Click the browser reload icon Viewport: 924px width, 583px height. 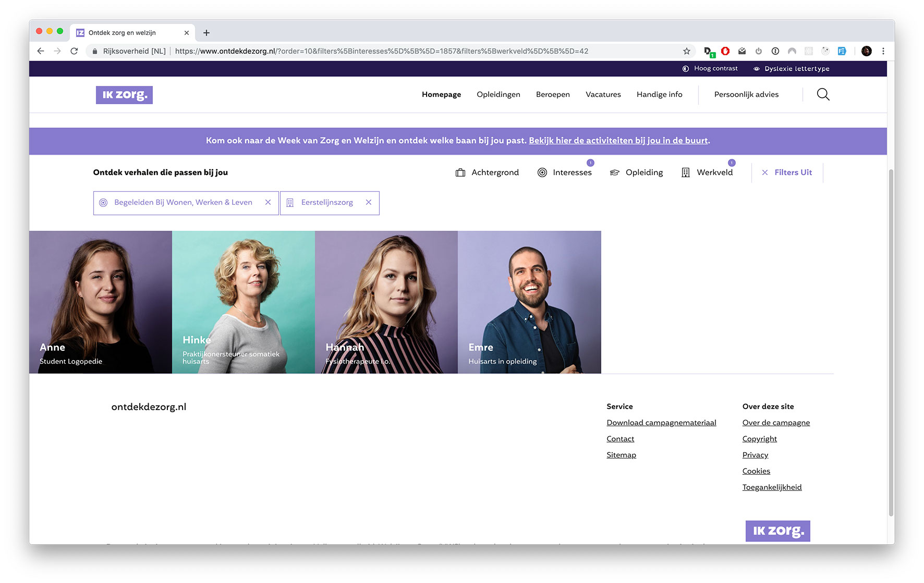coord(74,51)
